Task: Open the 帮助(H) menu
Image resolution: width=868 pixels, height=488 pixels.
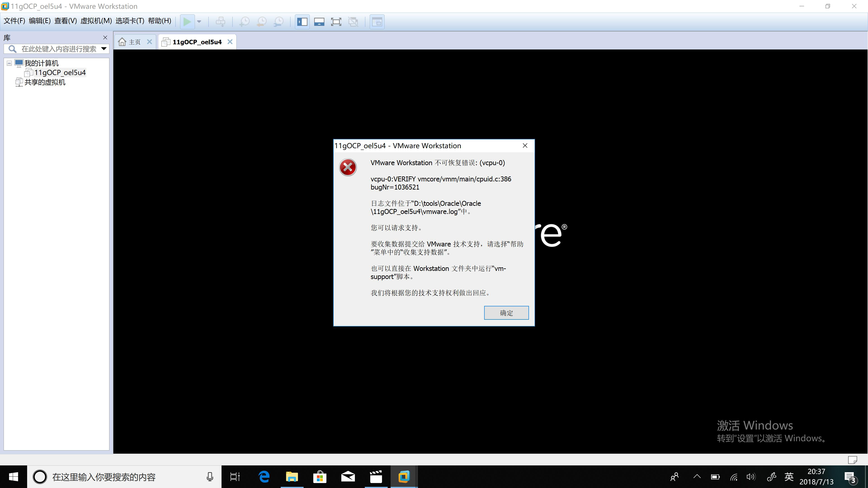Action: (159, 21)
